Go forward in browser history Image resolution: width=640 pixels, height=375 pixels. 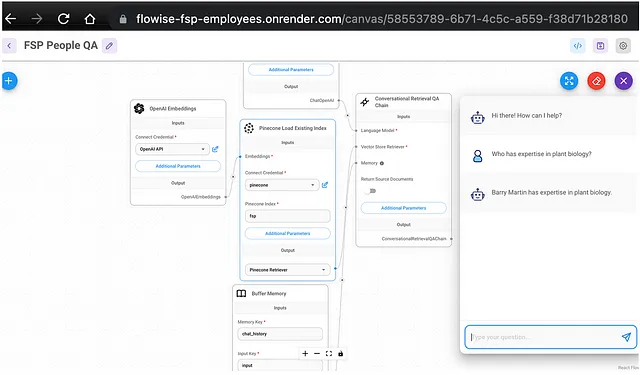click(37, 18)
